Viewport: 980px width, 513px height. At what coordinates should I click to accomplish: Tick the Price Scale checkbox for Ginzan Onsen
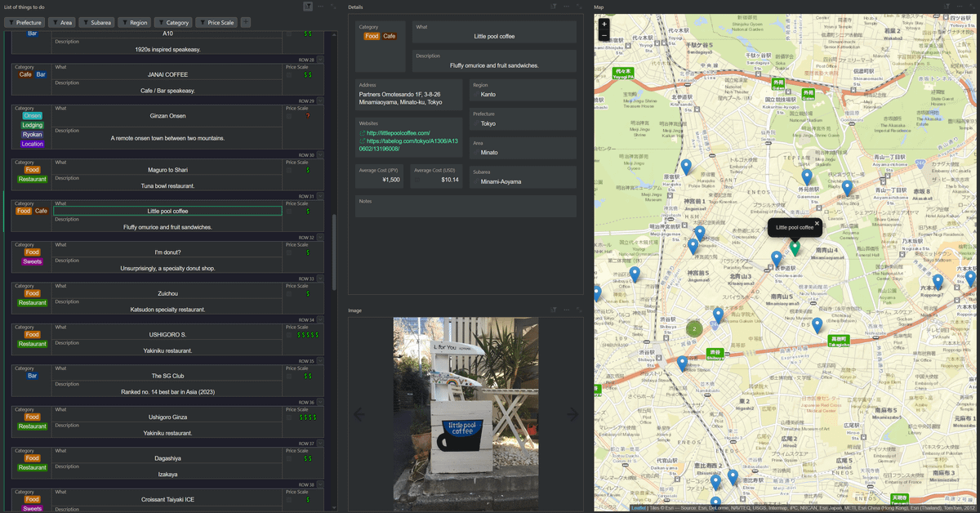tap(289, 116)
